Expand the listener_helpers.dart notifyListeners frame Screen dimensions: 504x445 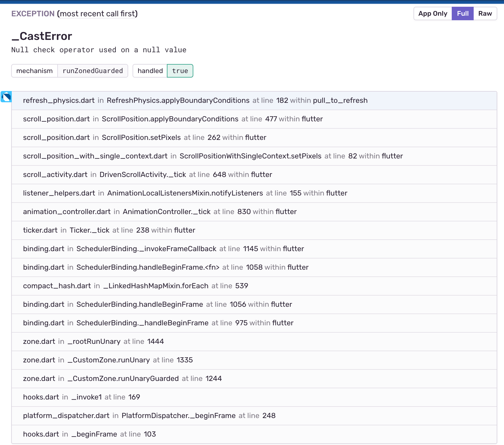point(254,193)
